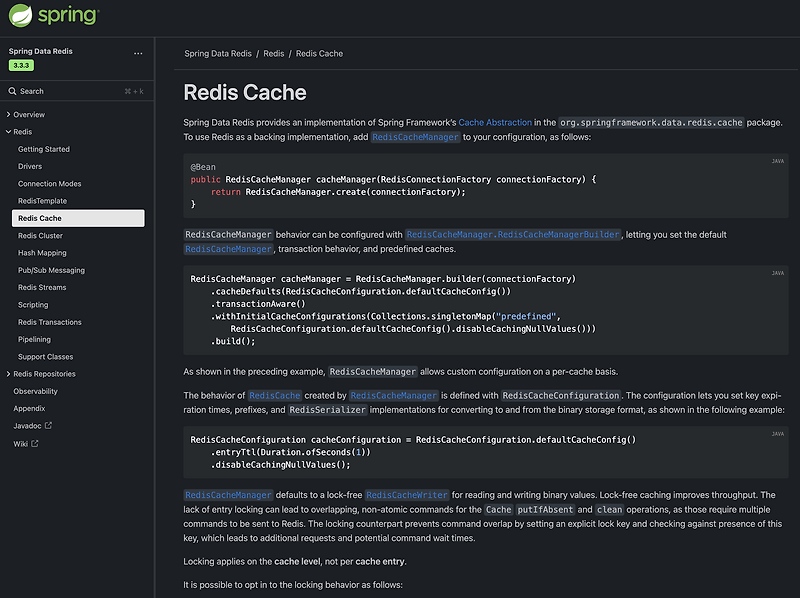Open the RedisCacheManager.RedisCacheManagerBuilder link

coord(513,234)
